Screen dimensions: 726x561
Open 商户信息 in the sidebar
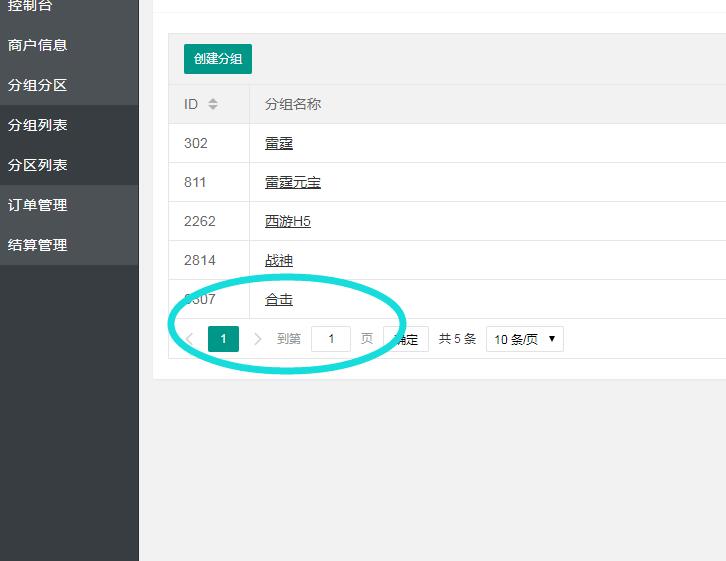click(38, 45)
